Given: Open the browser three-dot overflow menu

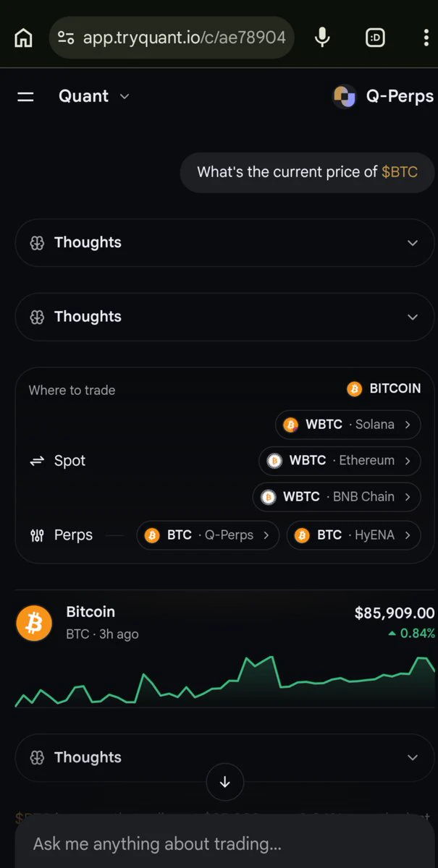Looking at the screenshot, I should tap(426, 38).
